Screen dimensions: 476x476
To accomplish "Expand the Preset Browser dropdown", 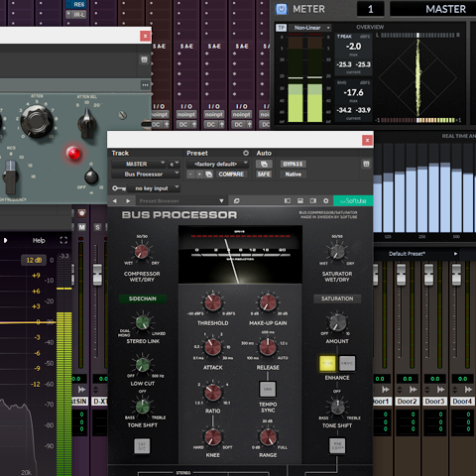I will coord(221,201).
